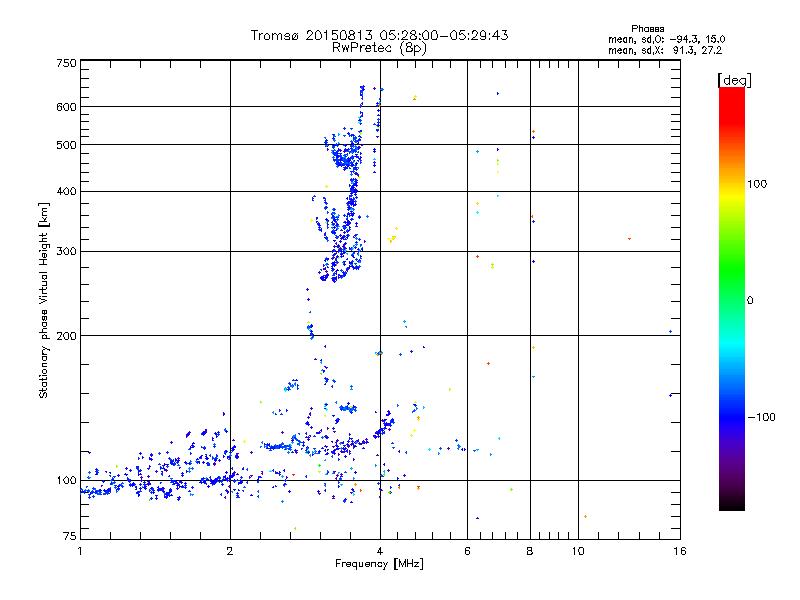Click the x-axis tick label '2'
The image size is (800, 600).
click(x=230, y=551)
